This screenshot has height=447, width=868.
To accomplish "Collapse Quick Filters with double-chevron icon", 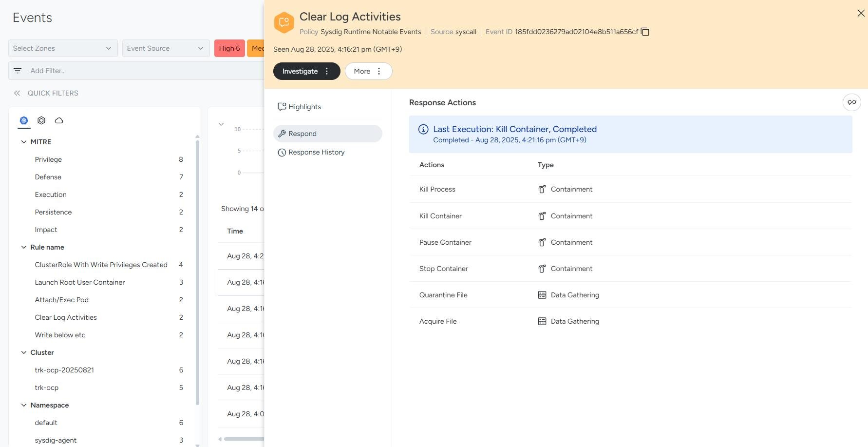I will pos(17,93).
